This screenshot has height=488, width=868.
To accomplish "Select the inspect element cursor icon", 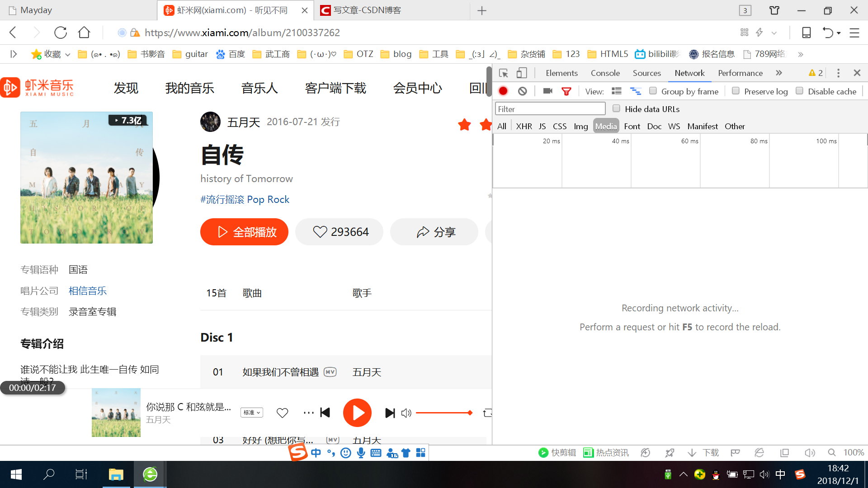I will coord(503,73).
